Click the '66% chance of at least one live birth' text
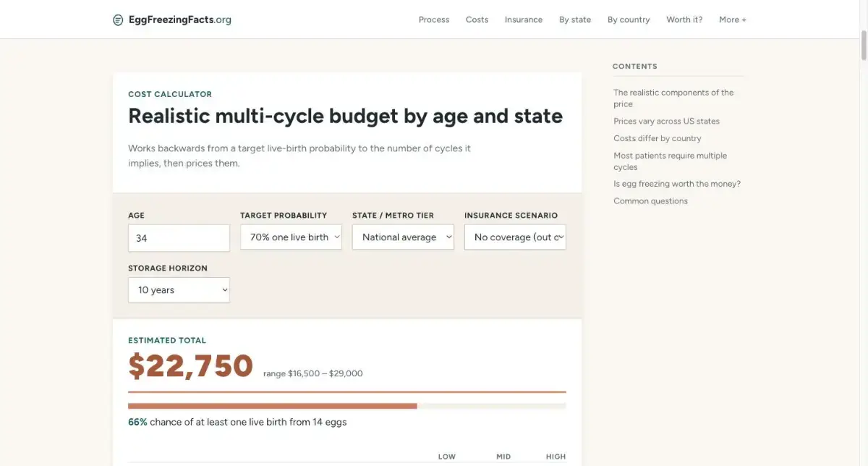 coord(237,422)
